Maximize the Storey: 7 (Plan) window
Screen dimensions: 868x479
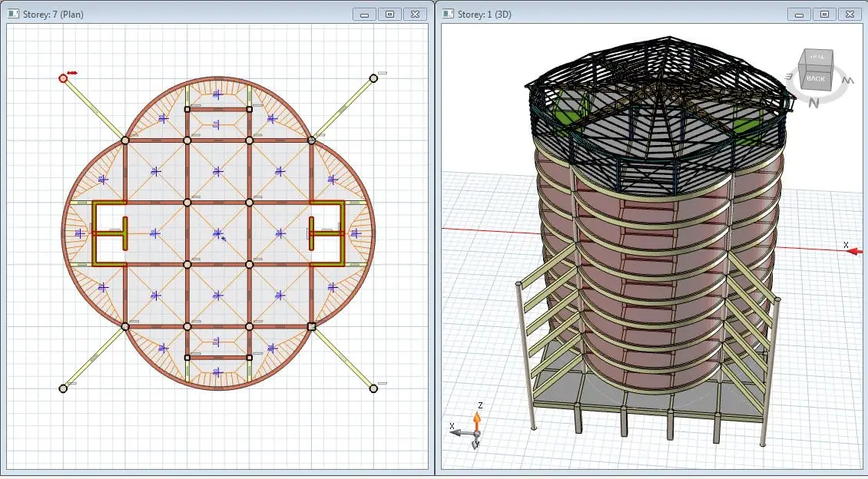389,14
